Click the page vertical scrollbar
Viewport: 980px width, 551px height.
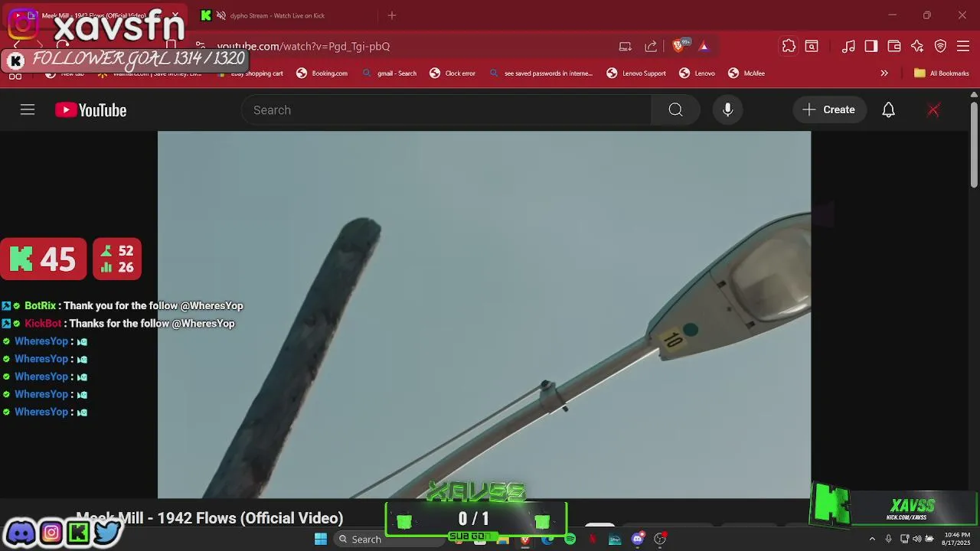974,145
